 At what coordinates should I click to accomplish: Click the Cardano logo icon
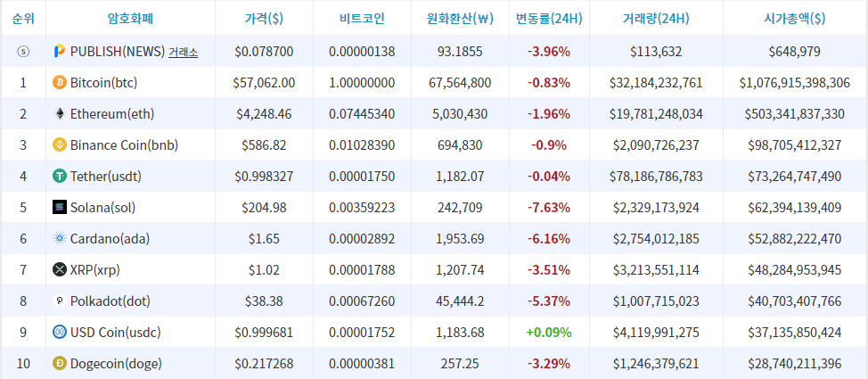(59, 239)
